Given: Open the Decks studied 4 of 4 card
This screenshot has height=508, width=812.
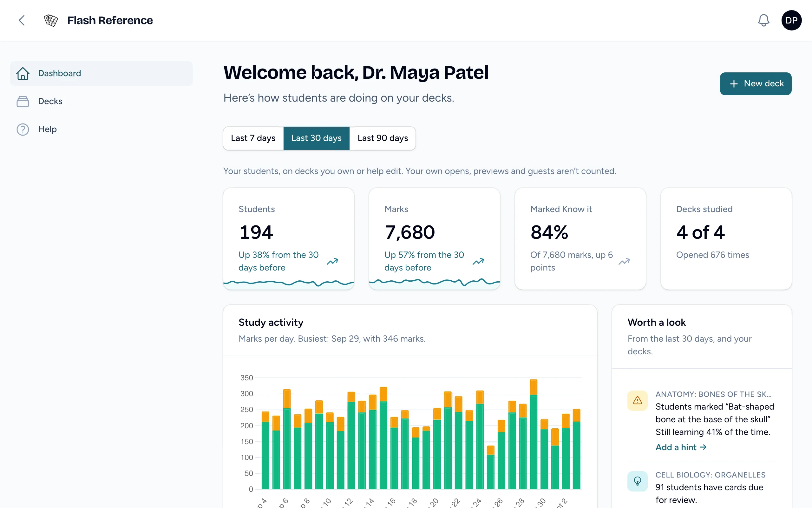Looking at the screenshot, I should (x=726, y=238).
